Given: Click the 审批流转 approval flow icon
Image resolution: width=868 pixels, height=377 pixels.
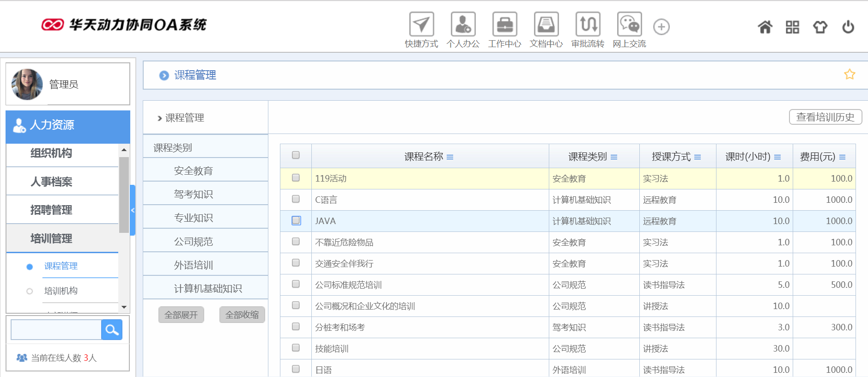Looking at the screenshot, I should point(588,24).
